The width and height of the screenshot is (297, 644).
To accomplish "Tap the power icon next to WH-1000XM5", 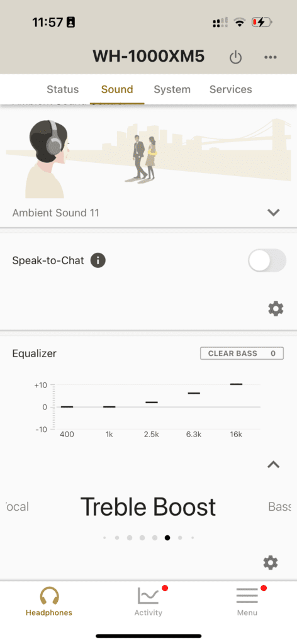I will coord(235,57).
